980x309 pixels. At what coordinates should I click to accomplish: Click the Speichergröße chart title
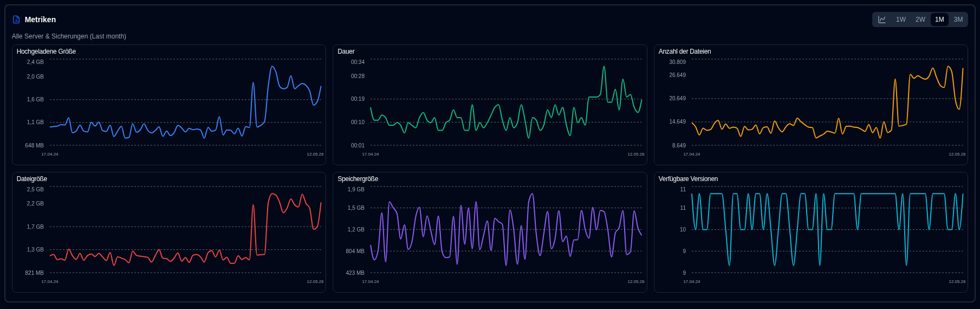(x=358, y=179)
